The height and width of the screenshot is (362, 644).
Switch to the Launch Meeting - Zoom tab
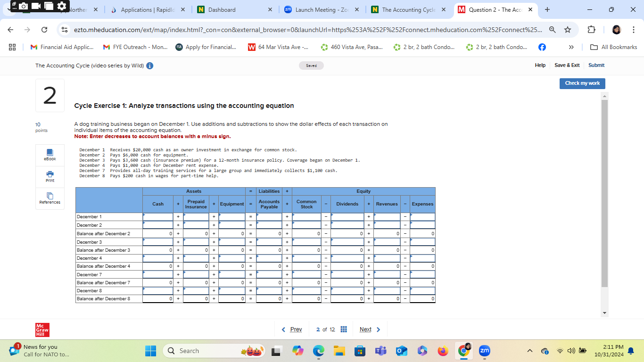322,10
